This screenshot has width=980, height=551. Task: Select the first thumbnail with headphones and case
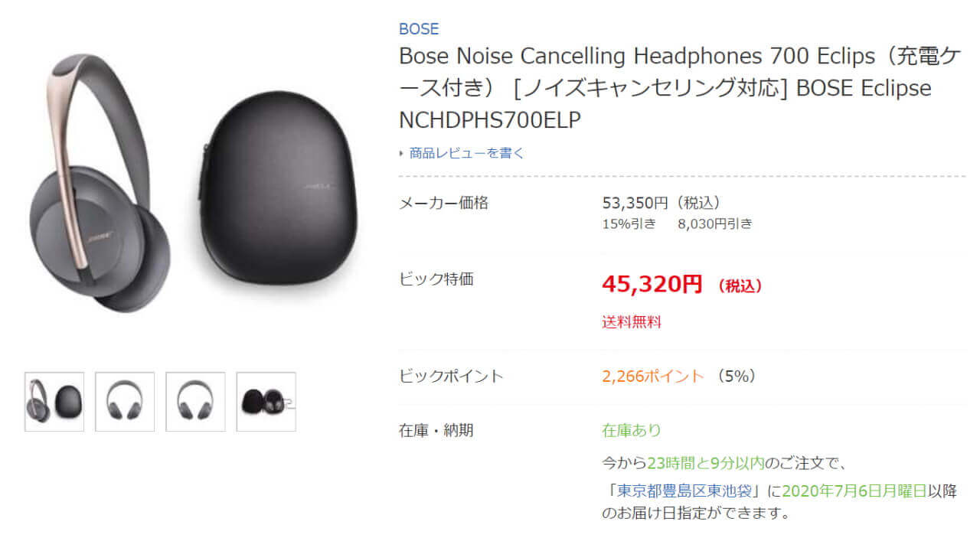pos(54,402)
